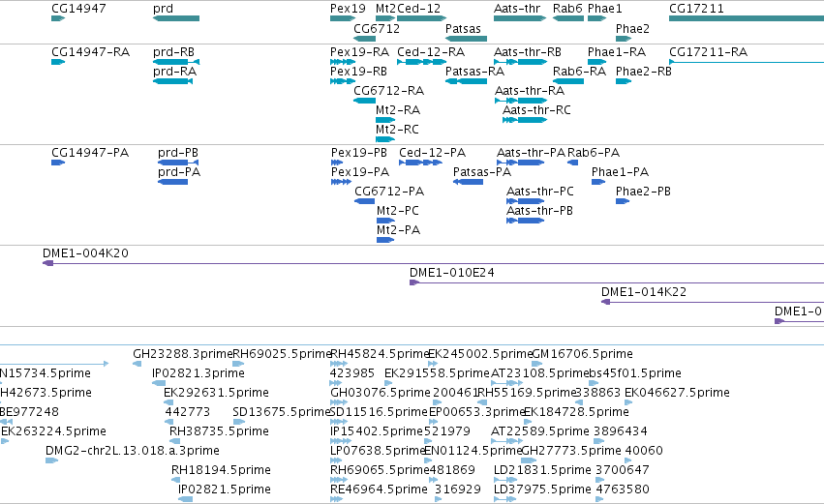Screen dimensions: 824x504
Task: Select the Mt2-PA protein label
Action: pyautogui.click(x=398, y=230)
